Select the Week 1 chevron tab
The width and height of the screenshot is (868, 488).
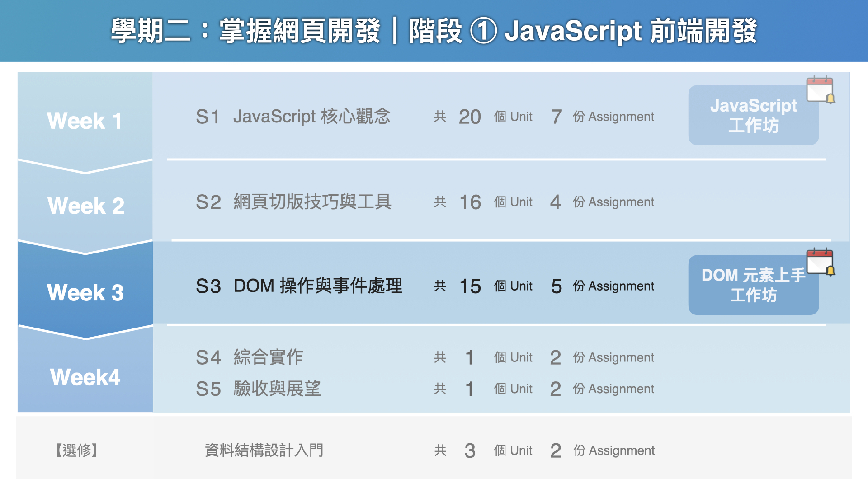click(x=85, y=121)
